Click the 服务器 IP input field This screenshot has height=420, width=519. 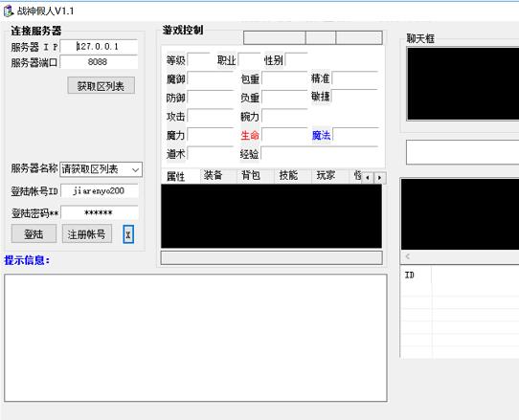tap(99, 47)
